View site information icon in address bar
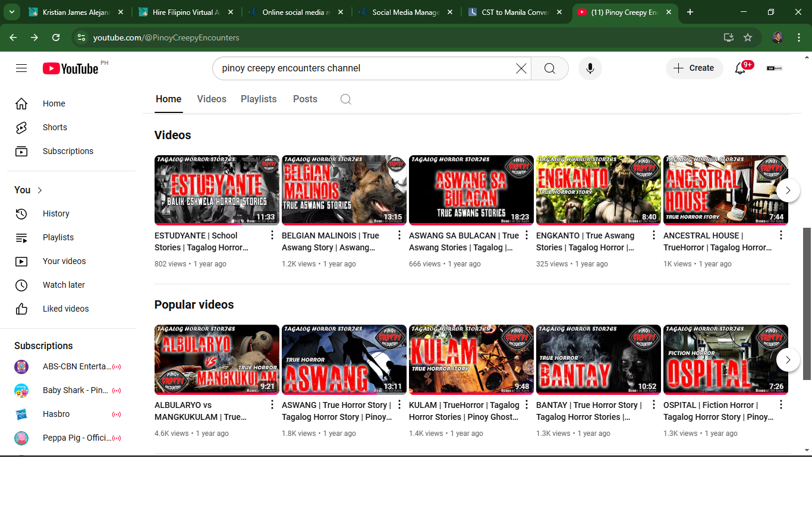 click(x=82, y=37)
